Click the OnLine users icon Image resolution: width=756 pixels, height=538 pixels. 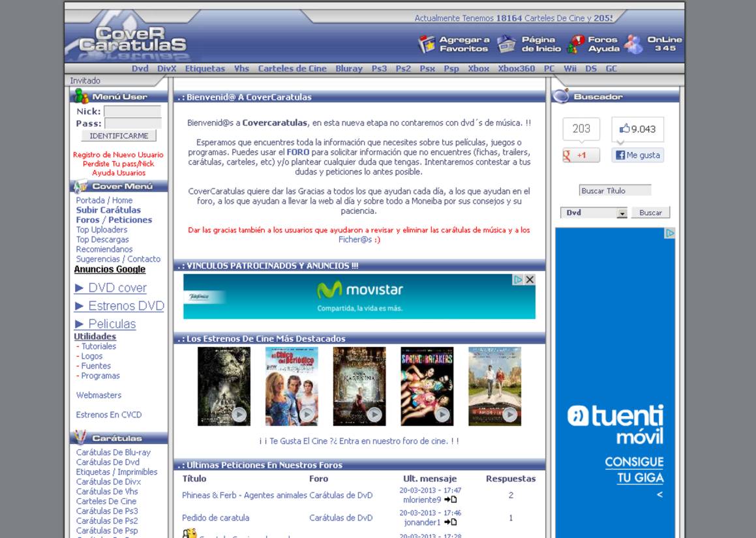tap(633, 44)
